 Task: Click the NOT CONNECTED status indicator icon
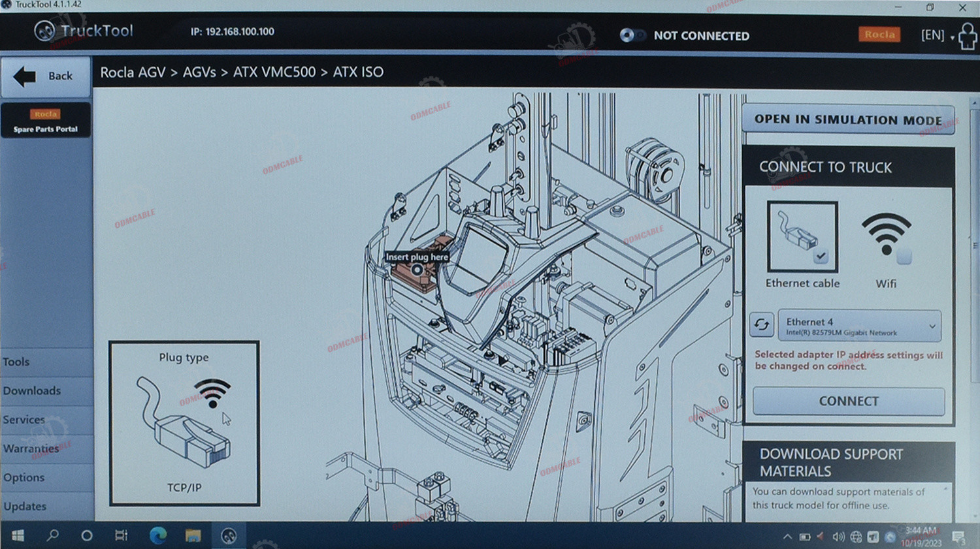click(632, 35)
